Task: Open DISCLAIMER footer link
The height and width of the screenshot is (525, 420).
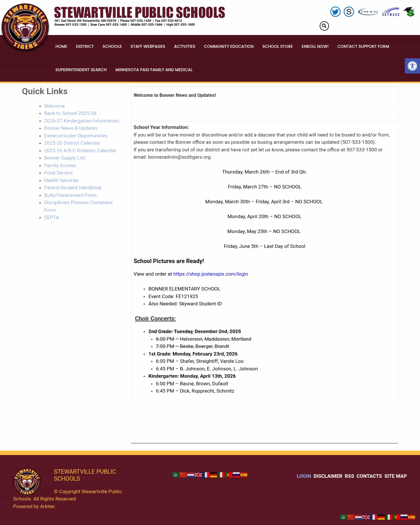Action: tap(328, 476)
